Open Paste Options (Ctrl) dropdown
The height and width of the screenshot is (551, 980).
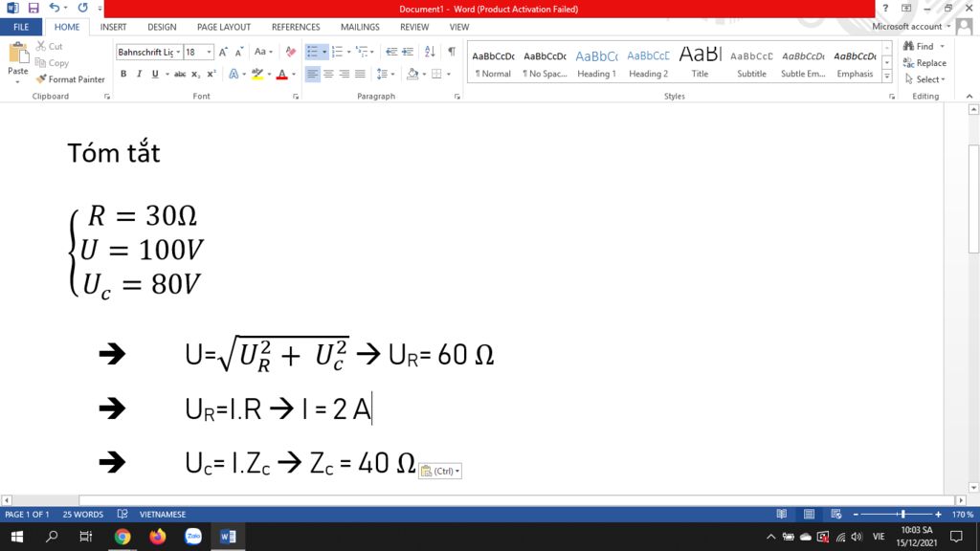(x=440, y=471)
